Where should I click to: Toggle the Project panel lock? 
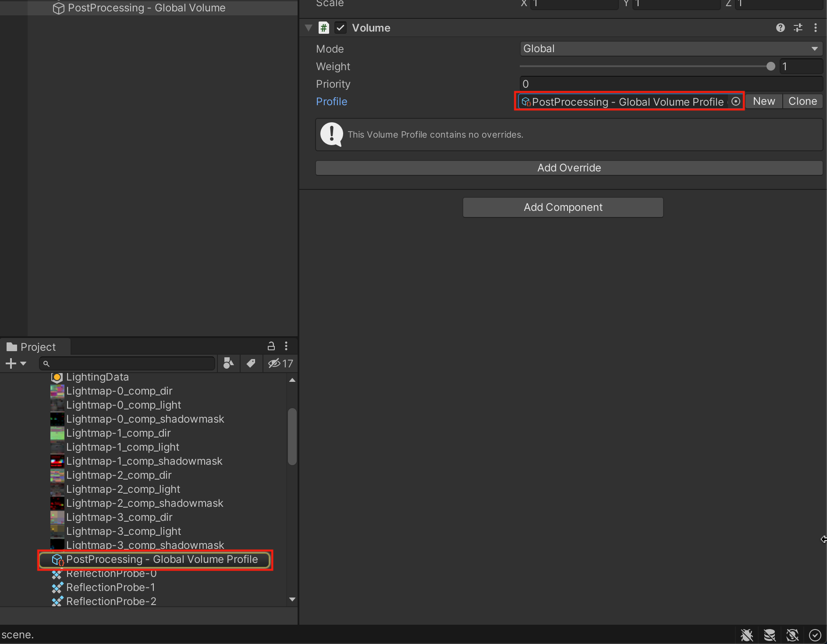pyautogui.click(x=271, y=346)
